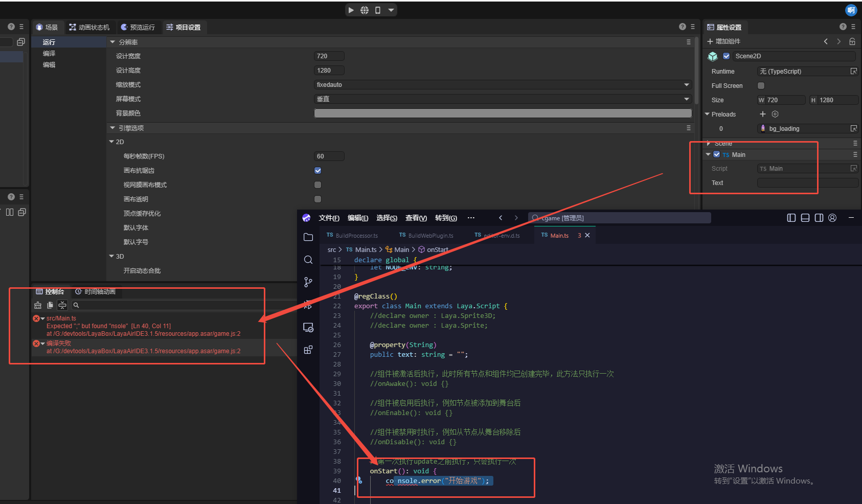Screen dimensions: 862x504
Task: Add a preload with plus icon
Action: pos(763,114)
